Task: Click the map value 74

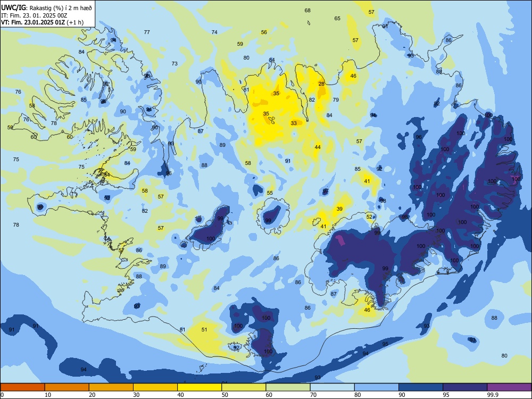Action: (214, 32)
